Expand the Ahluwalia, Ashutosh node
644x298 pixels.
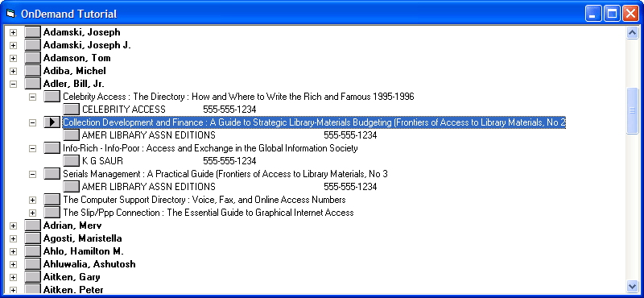point(13,264)
